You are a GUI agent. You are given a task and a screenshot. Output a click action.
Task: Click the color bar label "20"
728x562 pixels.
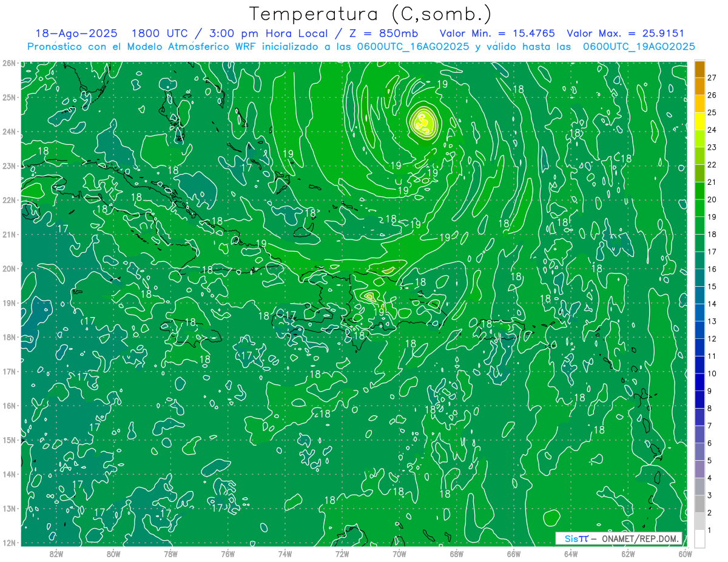point(712,199)
